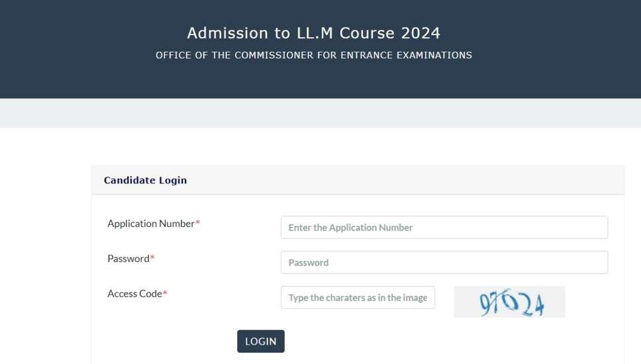Click the red asterisk next to Password
641x364 pixels.
(x=152, y=258)
